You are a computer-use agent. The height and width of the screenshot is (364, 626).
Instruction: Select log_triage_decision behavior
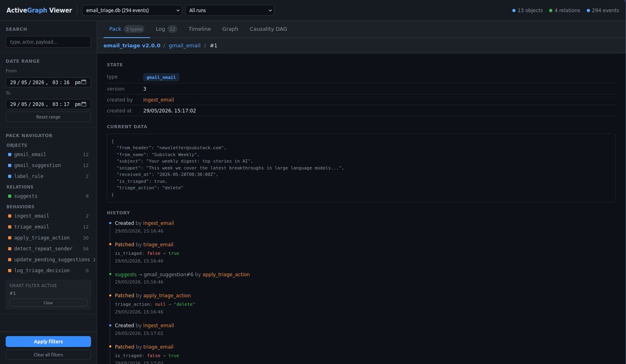pos(49,271)
